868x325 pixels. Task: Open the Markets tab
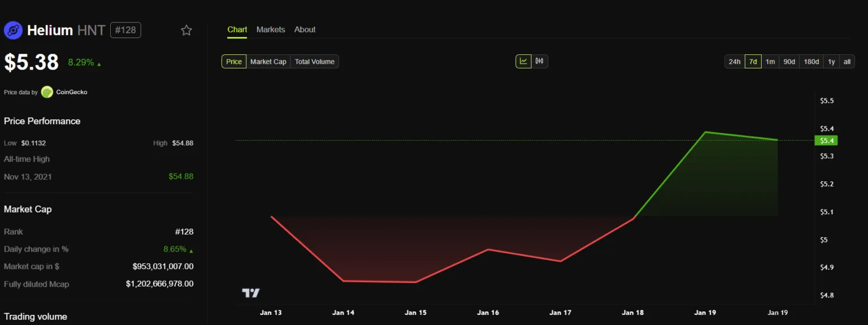pyautogui.click(x=271, y=29)
